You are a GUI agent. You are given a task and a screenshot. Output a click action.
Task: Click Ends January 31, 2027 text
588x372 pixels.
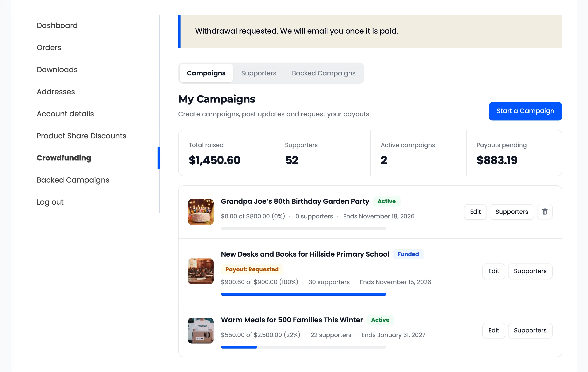click(x=393, y=335)
